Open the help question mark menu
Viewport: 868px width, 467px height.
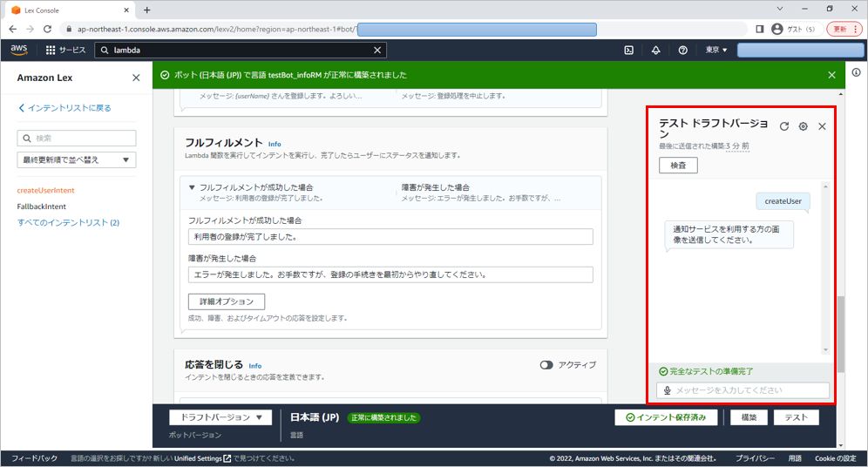pyautogui.click(x=682, y=50)
